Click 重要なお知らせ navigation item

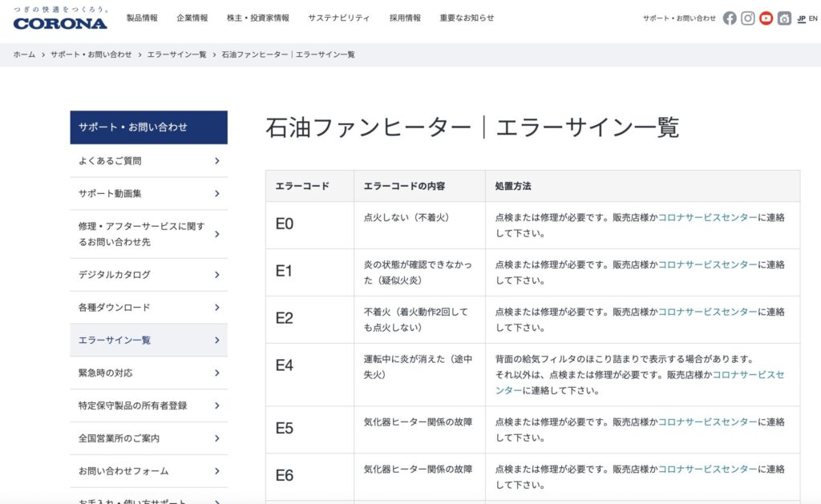click(x=468, y=16)
